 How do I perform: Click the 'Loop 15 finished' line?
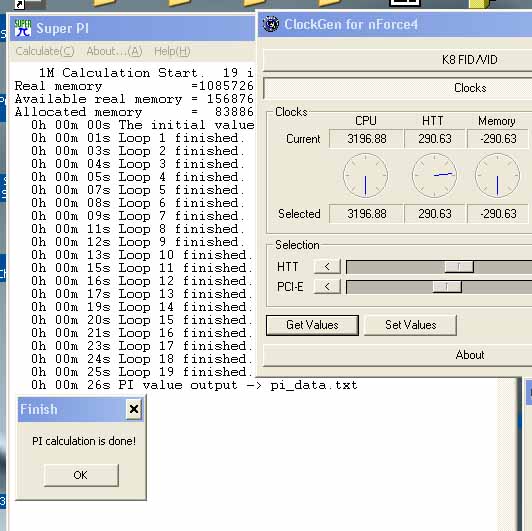pyautogui.click(x=142, y=320)
